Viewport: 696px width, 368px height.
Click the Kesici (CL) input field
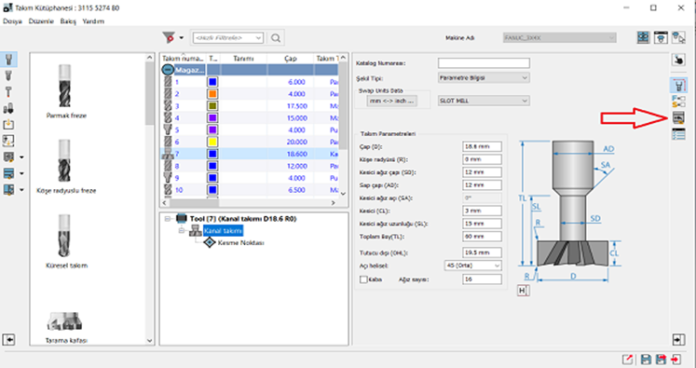(x=482, y=210)
